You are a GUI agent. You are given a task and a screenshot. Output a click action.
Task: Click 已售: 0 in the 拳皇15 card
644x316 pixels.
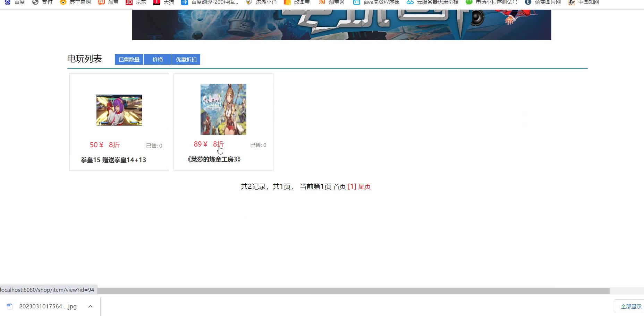154,146
